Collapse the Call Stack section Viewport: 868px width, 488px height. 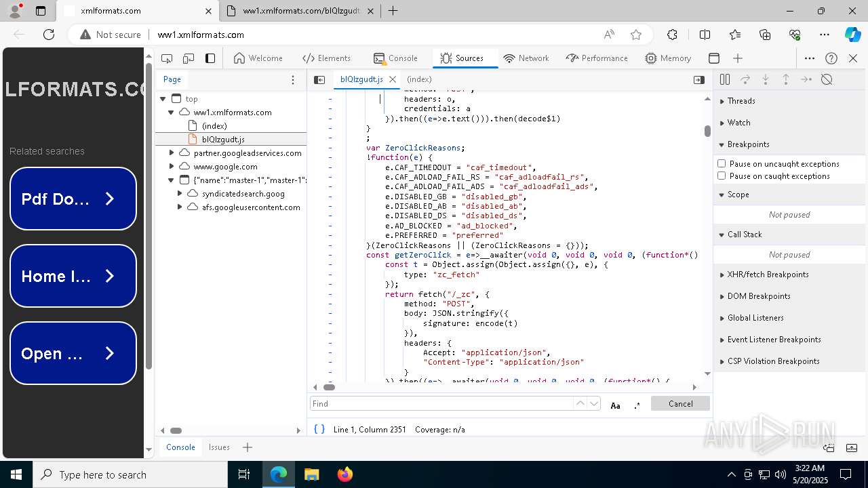pos(791,235)
